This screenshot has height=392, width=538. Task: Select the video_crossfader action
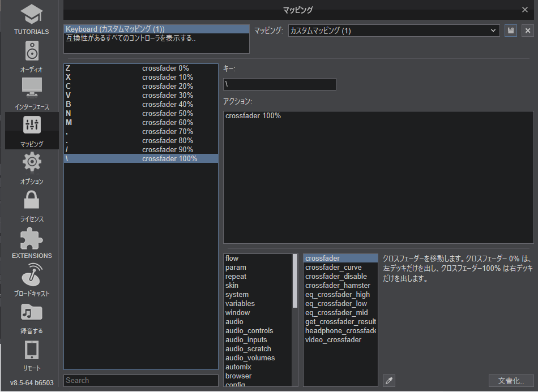point(340,340)
